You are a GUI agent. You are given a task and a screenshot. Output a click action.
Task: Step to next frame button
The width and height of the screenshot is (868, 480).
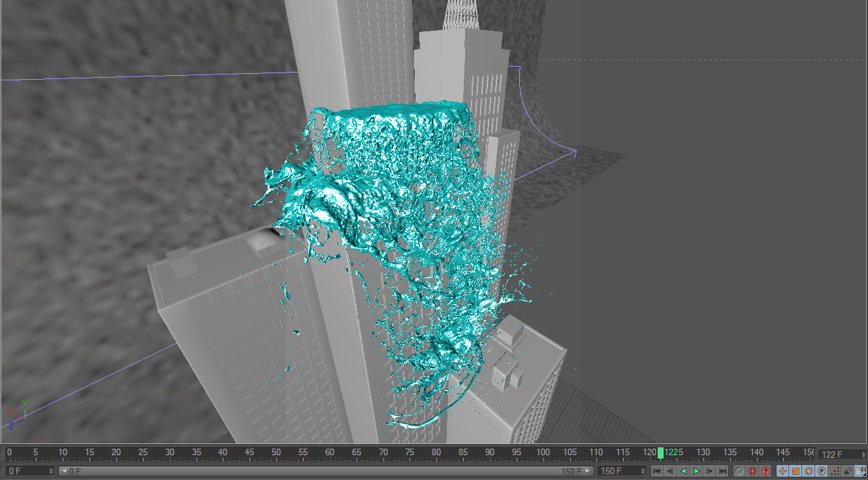coord(709,471)
